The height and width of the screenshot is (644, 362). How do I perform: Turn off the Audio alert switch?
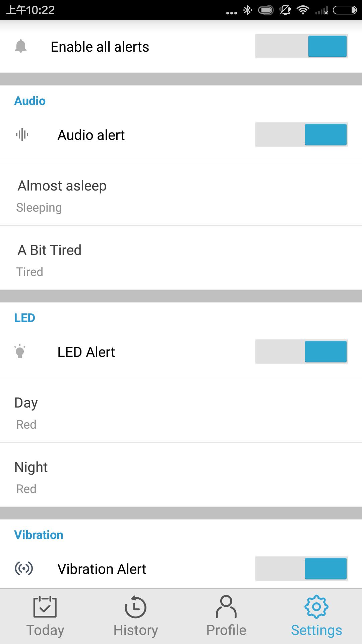pos(301,135)
